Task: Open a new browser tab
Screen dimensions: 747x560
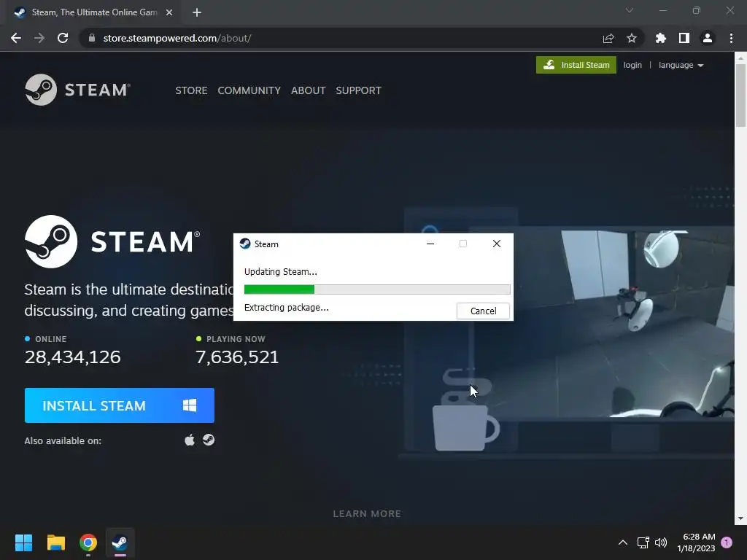Action: pos(197,12)
